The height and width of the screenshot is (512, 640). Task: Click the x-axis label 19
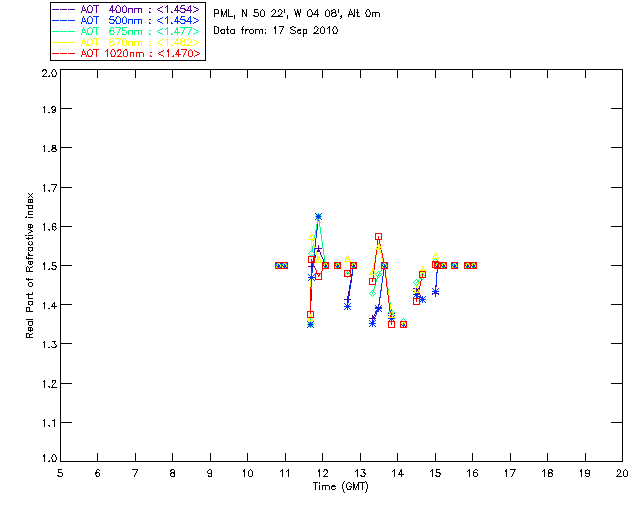tap(585, 473)
